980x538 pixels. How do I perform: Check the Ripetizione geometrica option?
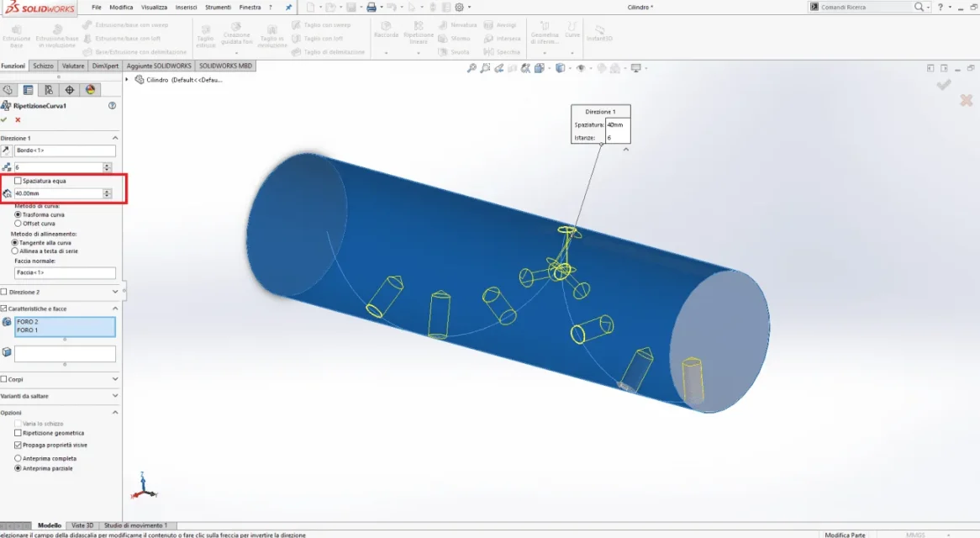tap(18, 433)
